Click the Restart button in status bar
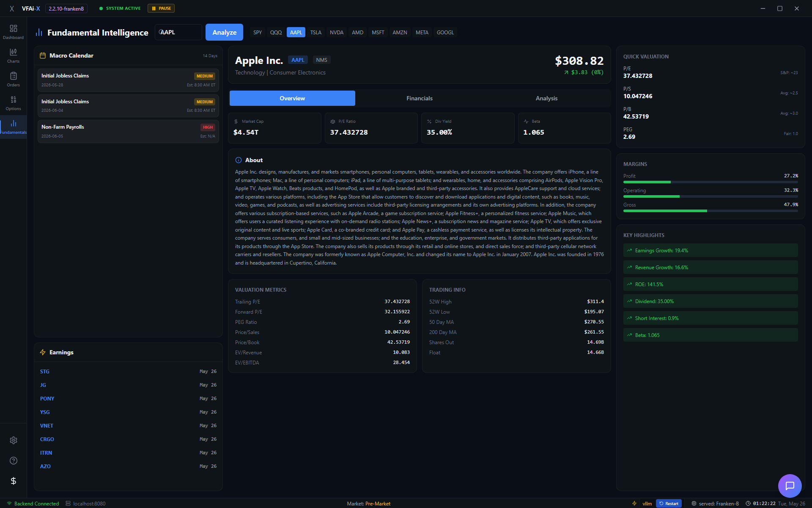The width and height of the screenshot is (812, 508). 669,503
